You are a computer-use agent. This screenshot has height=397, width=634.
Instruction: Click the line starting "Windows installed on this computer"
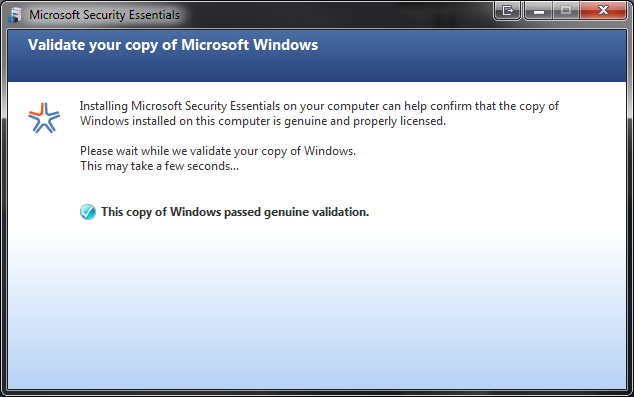(x=263, y=121)
